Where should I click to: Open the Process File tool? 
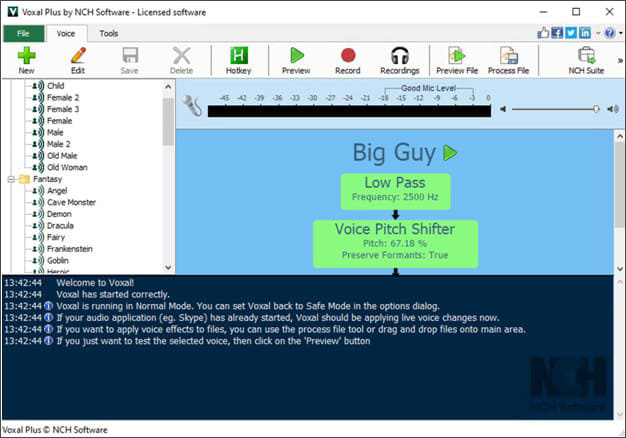(508, 61)
